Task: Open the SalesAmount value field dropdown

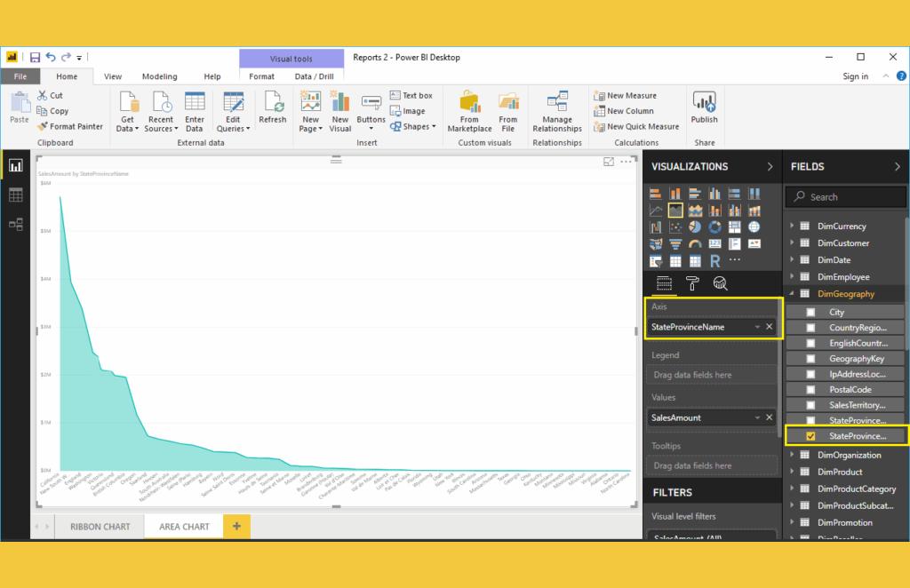Action: tap(757, 417)
